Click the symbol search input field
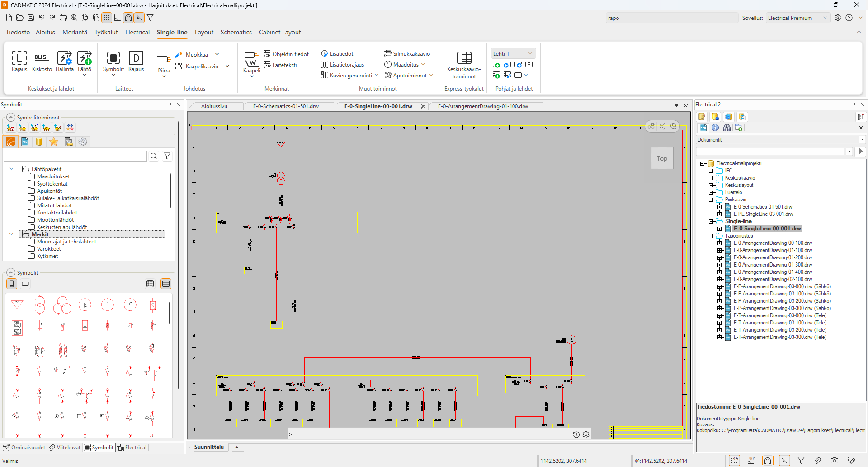Image resolution: width=868 pixels, height=467 pixels. [x=75, y=156]
